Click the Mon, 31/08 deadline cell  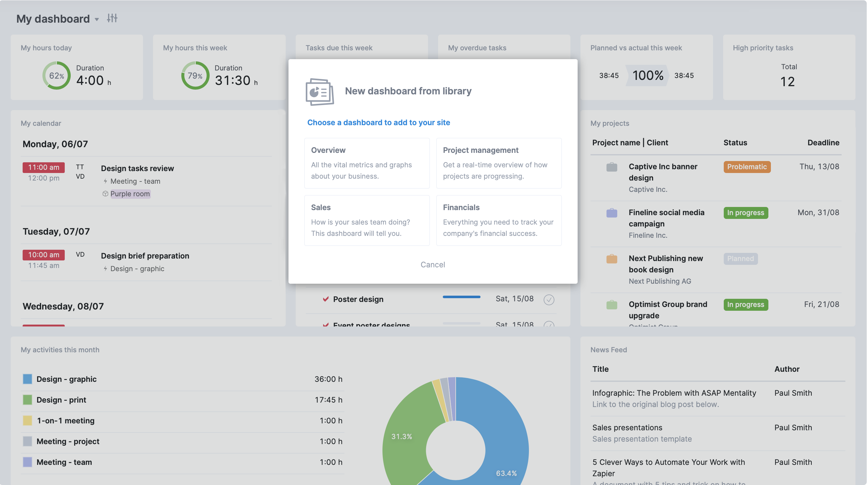pos(818,212)
